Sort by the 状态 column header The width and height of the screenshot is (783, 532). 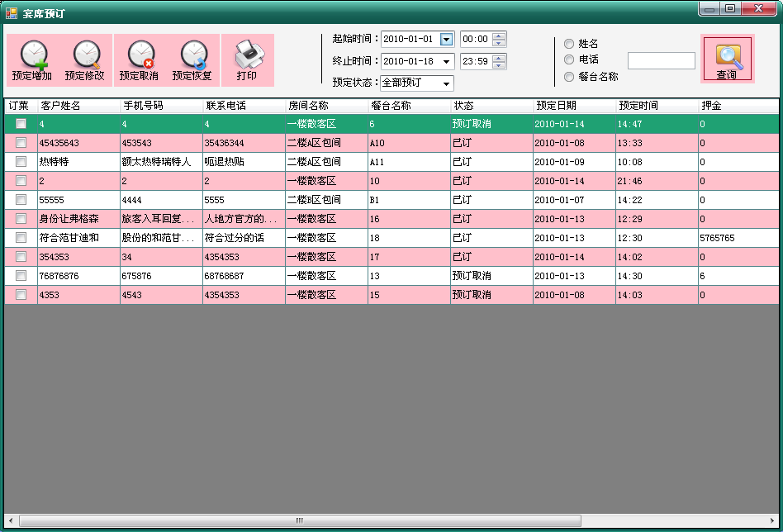492,106
